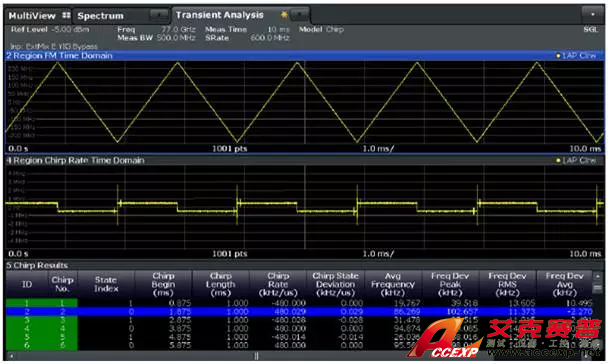Image resolution: width=608 pixels, height=364 pixels.
Task: Click the Chirp Begin column header
Action: (163, 284)
